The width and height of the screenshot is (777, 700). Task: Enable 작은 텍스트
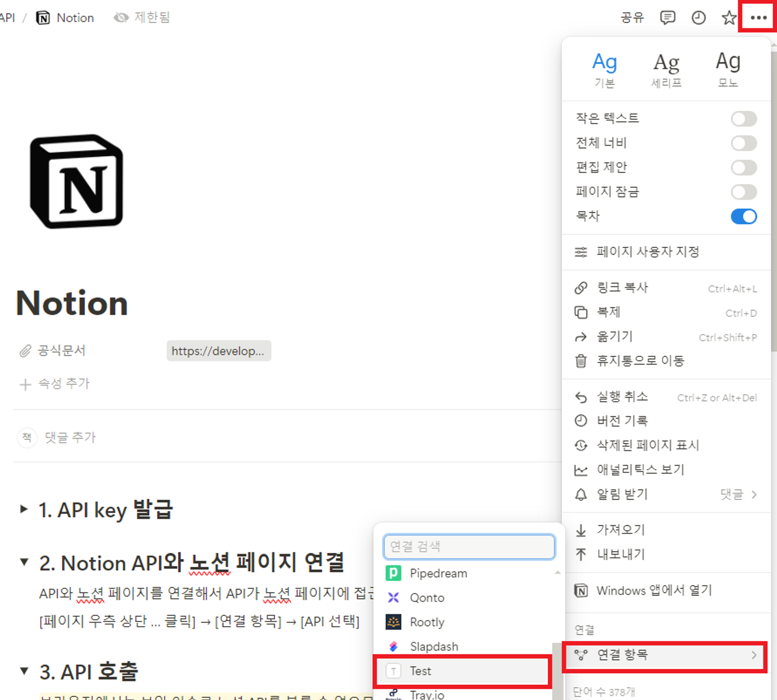click(x=743, y=118)
